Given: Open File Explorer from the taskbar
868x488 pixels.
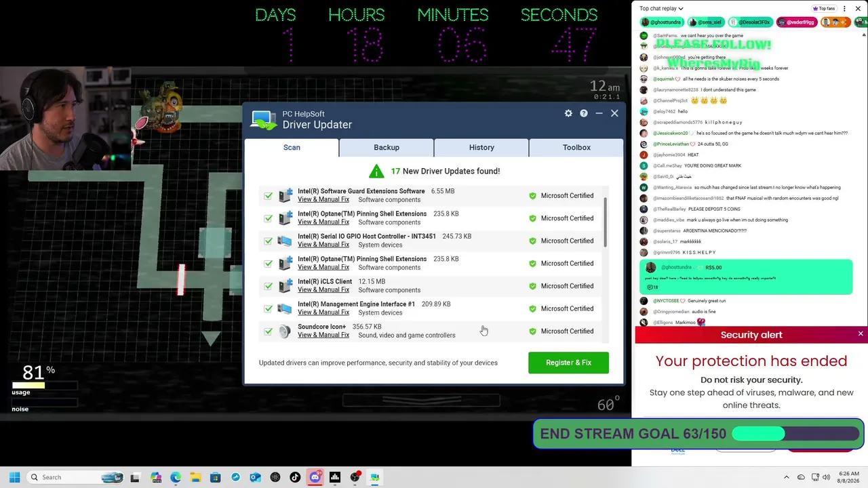Looking at the screenshot, I should tap(195, 477).
